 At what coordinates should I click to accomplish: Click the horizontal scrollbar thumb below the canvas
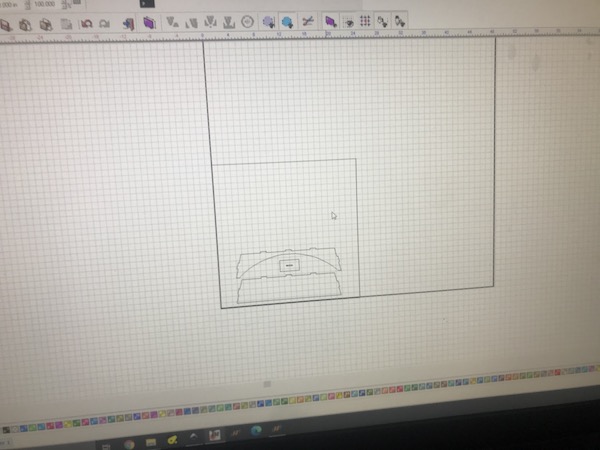pos(267,384)
